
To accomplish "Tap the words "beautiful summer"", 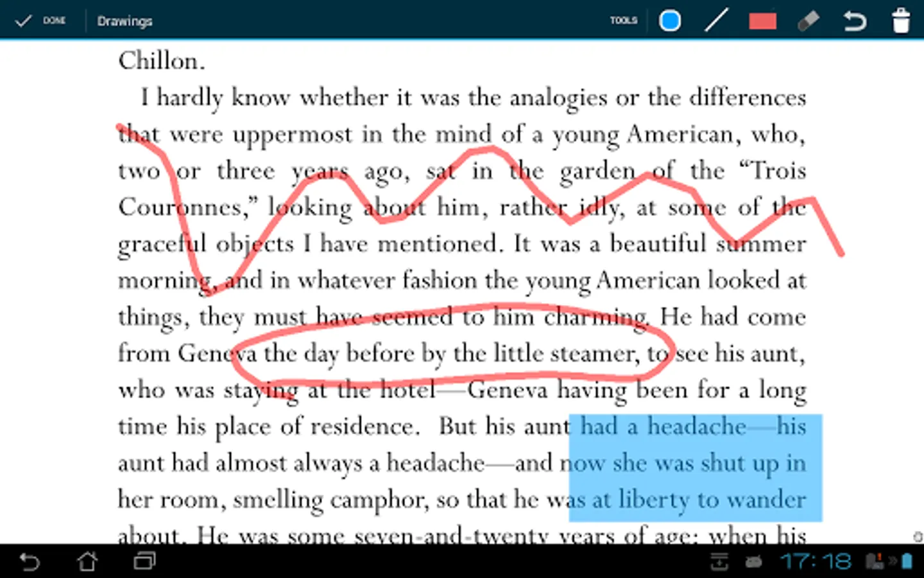I will pyautogui.click(x=707, y=244).
